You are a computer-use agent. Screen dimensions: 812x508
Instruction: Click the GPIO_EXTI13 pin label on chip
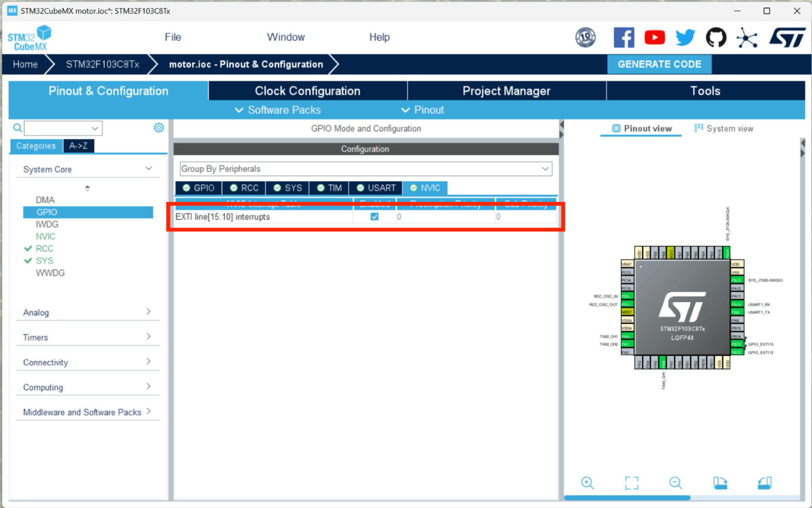pos(760,344)
